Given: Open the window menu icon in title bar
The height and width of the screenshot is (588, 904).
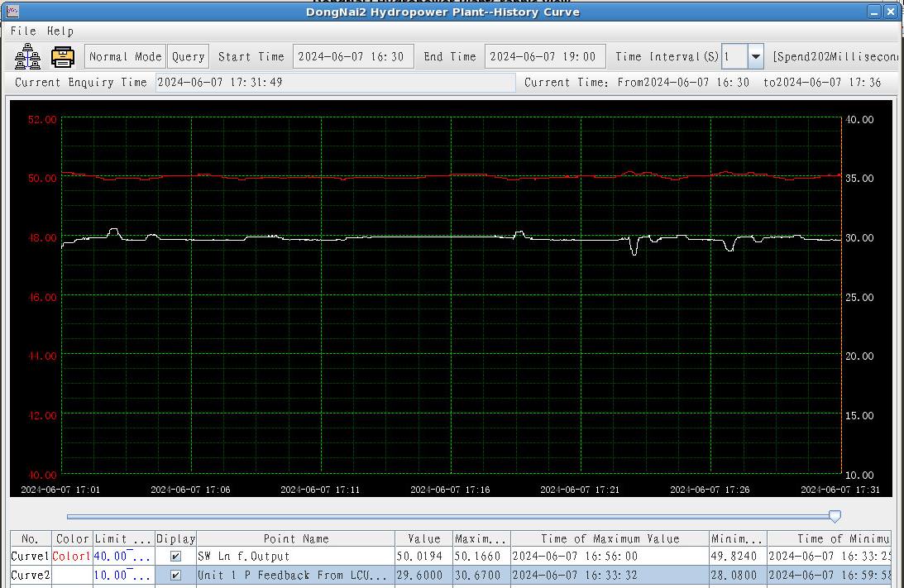Looking at the screenshot, I should pyautogui.click(x=12, y=12).
